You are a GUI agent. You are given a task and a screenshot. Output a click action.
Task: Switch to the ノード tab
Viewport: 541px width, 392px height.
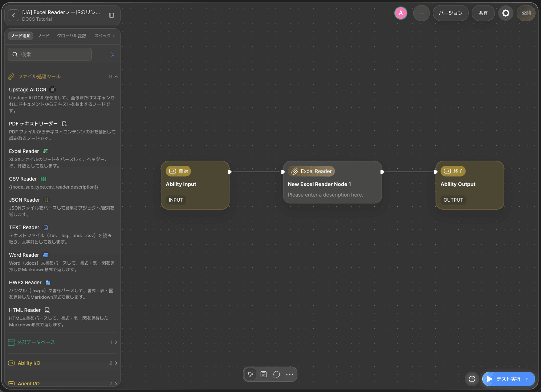pyautogui.click(x=44, y=36)
